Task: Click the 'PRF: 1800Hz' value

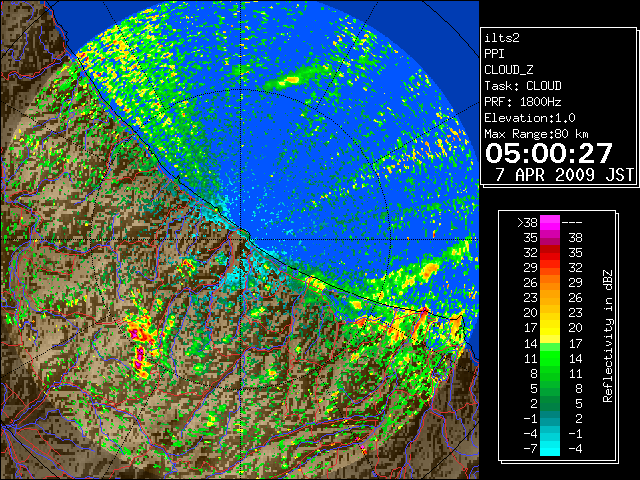Action: pyautogui.click(x=523, y=102)
